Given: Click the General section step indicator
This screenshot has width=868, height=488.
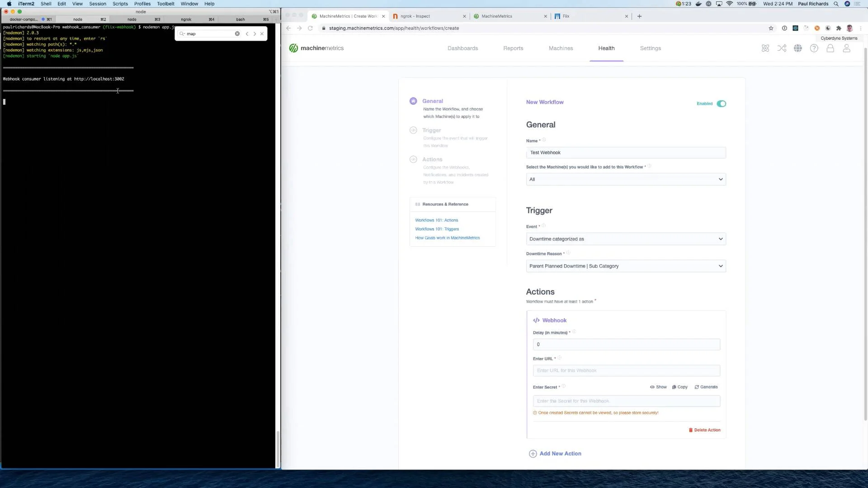Looking at the screenshot, I should pos(413,101).
